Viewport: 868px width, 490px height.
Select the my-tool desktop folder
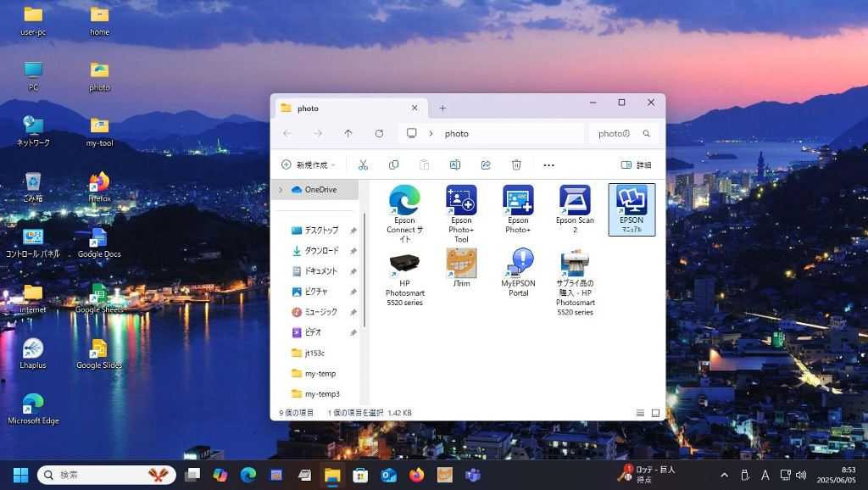click(100, 131)
